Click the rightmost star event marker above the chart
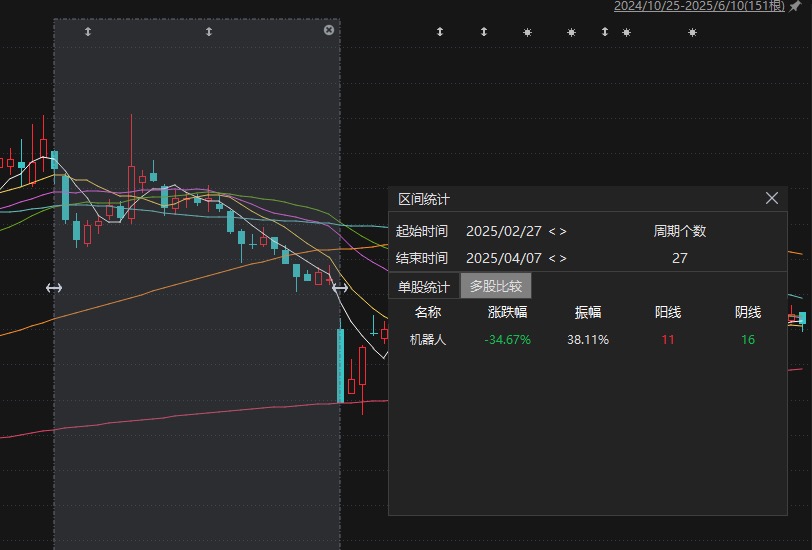Image resolution: width=812 pixels, height=550 pixels. (x=692, y=33)
